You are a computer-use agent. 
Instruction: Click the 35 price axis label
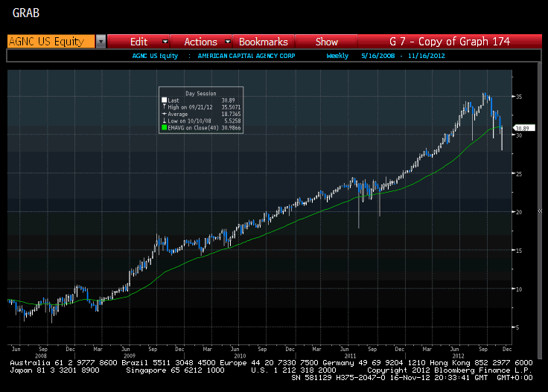point(519,97)
